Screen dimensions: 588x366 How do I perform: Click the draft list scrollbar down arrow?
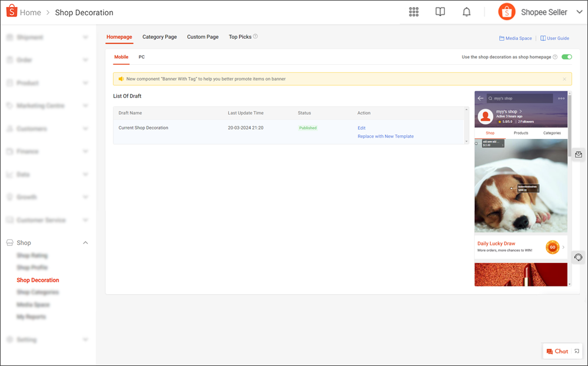click(466, 142)
